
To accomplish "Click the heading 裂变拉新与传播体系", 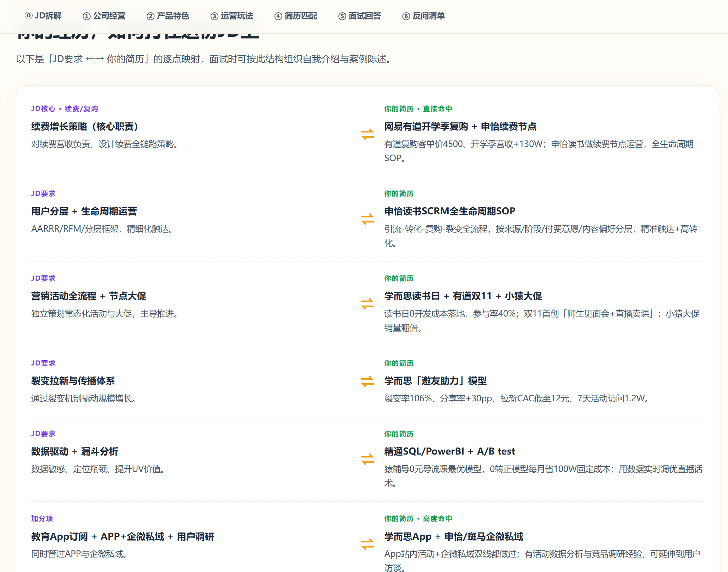I will tap(73, 381).
